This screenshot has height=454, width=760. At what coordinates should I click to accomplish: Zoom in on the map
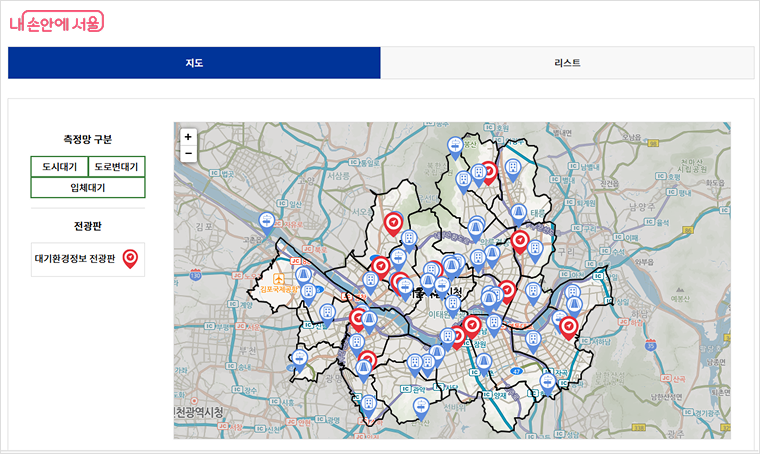[x=188, y=137]
